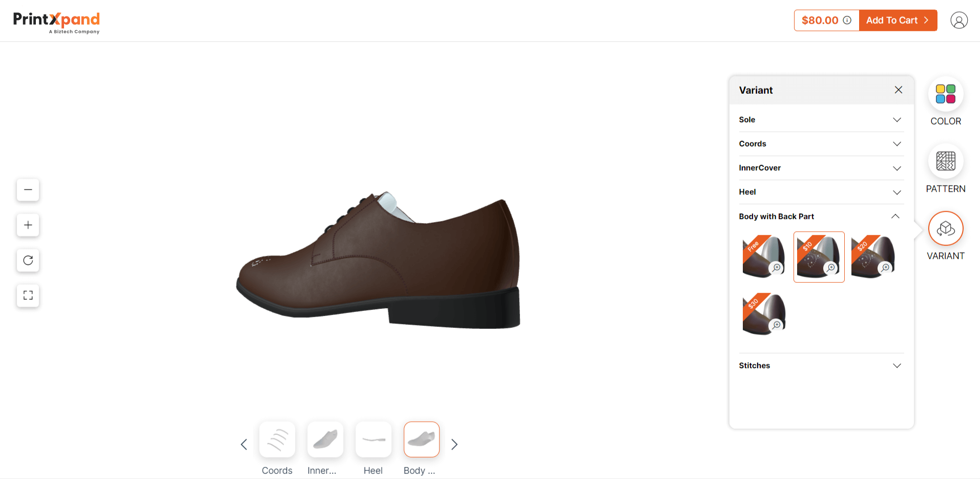Enter fullscreen view mode
The height and width of the screenshot is (479, 980).
click(x=28, y=296)
